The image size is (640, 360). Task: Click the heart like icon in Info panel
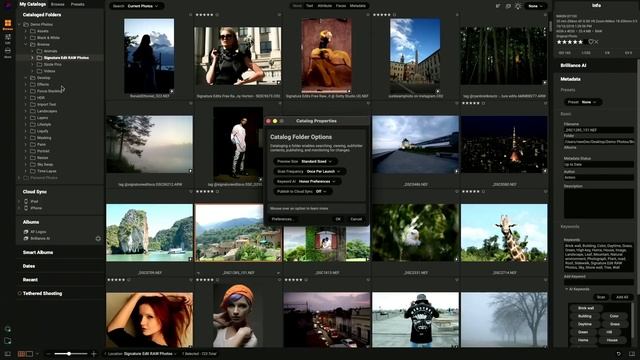pyautogui.click(x=591, y=42)
